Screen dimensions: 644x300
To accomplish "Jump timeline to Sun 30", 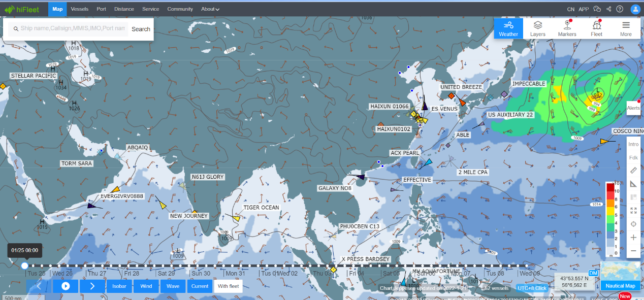I will [201, 273].
